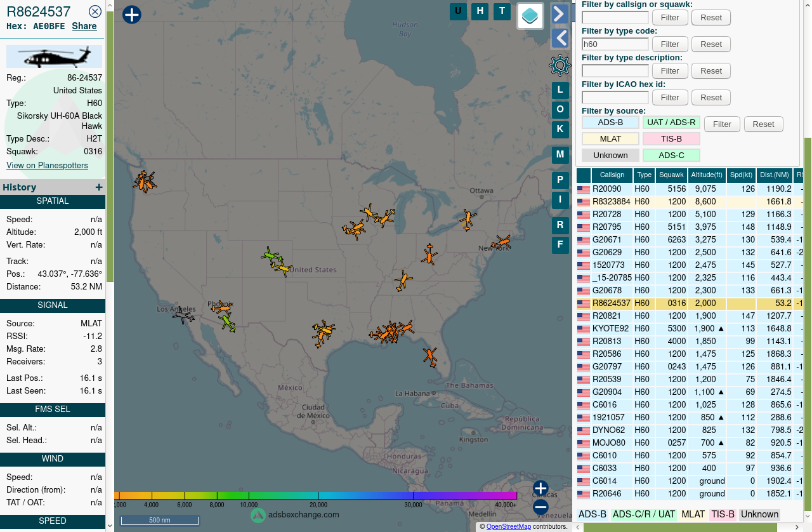The width and height of the screenshot is (812, 532).
Task: Select the TIS-B source filter
Action: click(671, 139)
